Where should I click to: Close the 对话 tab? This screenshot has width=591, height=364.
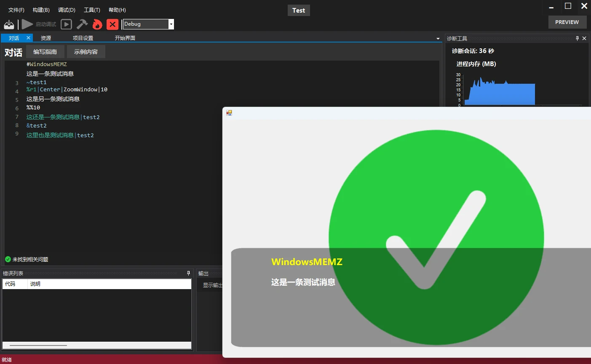[29, 38]
